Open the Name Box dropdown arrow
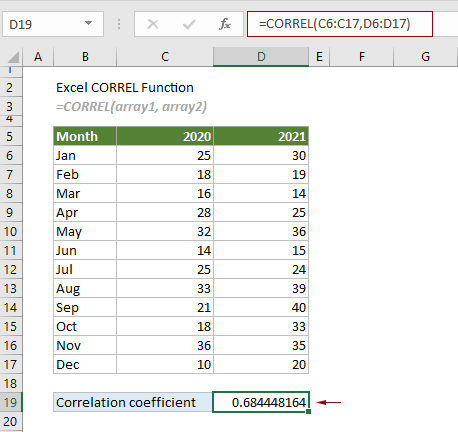The image size is (458, 432). 88,23
